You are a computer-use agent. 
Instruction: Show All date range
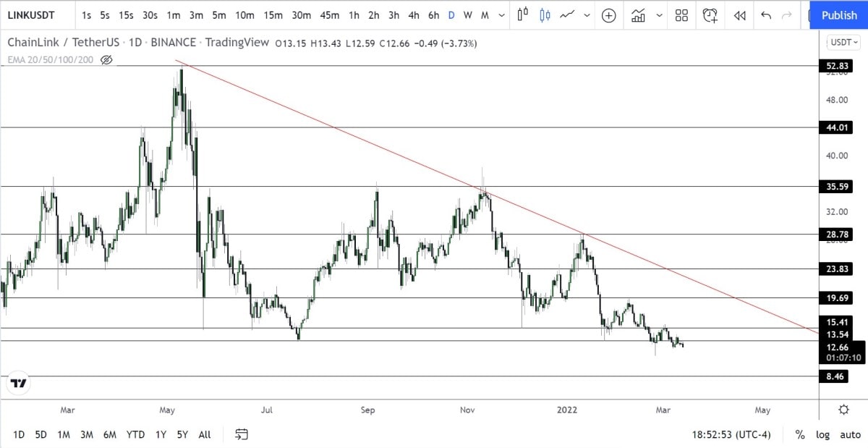click(205, 434)
